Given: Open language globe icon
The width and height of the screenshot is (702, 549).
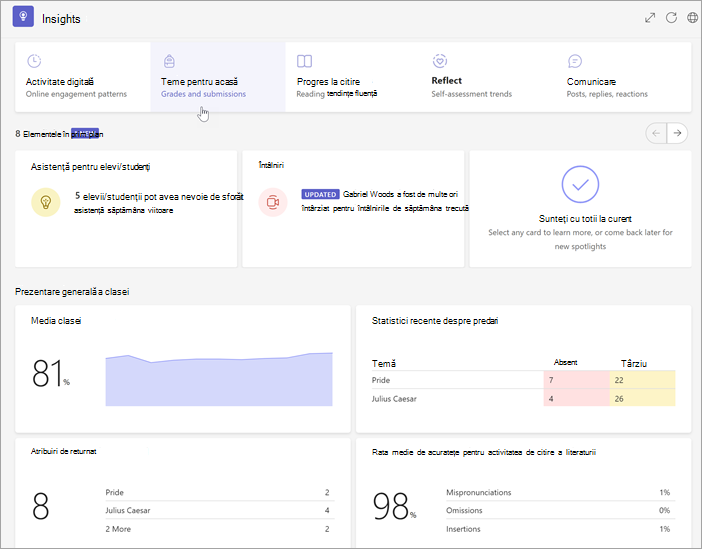Looking at the screenshot, I should click(692, 18).
